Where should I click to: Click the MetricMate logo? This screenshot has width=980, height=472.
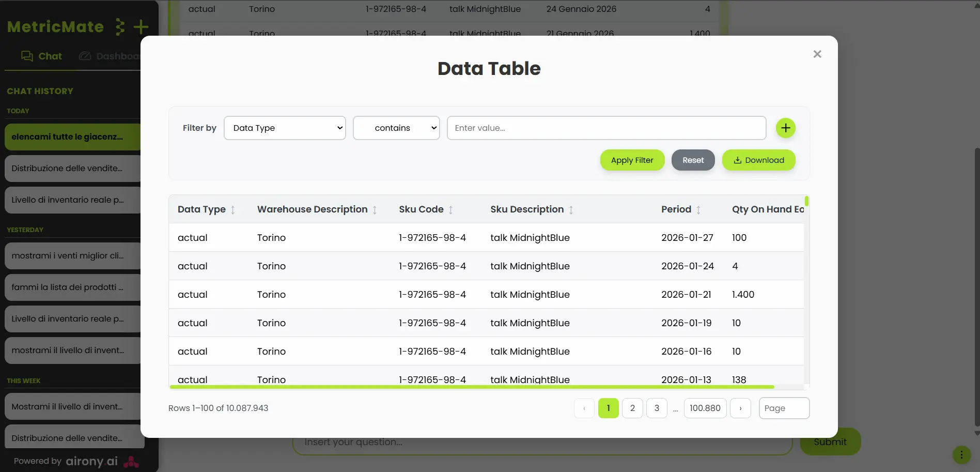(x=55, y=27)
